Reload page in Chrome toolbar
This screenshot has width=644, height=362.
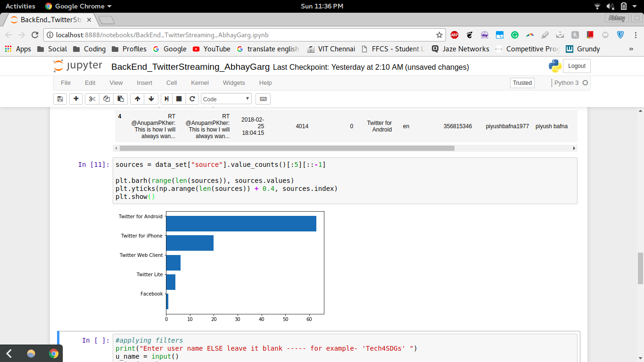(x=35, y=35)
